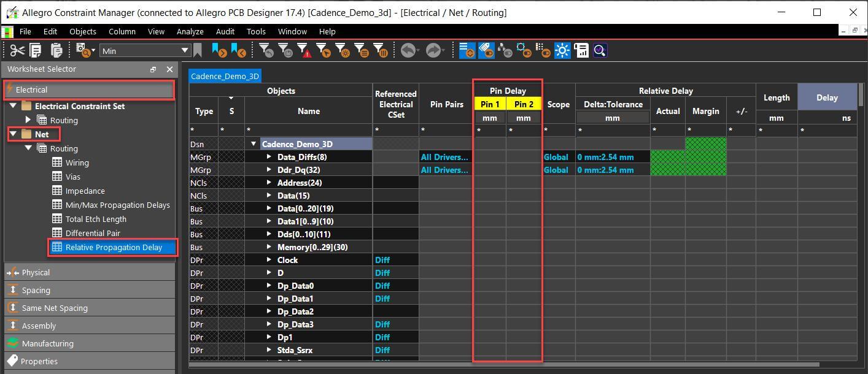Switch to the Assembly domain
This screenshot has height=374, width=868.
[x=89, y=326]
